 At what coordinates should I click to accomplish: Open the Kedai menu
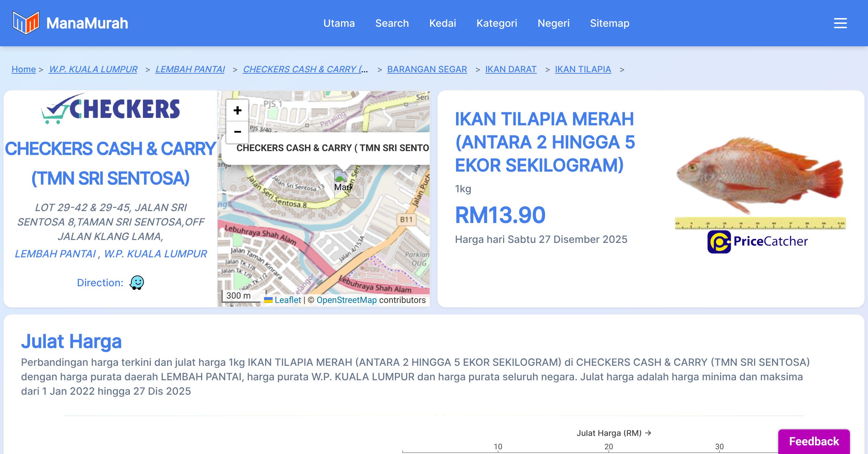click(442, 23)
